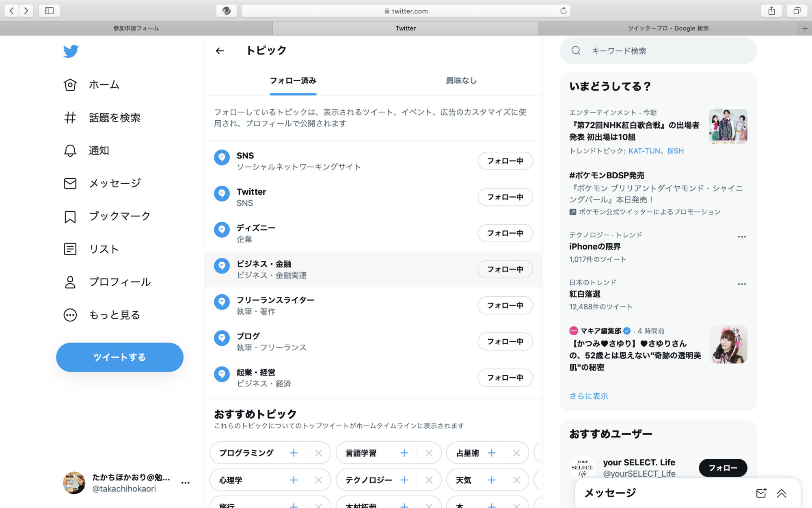Open リスト icon in sidebar

pyautogui.click(x=70, y=249)
